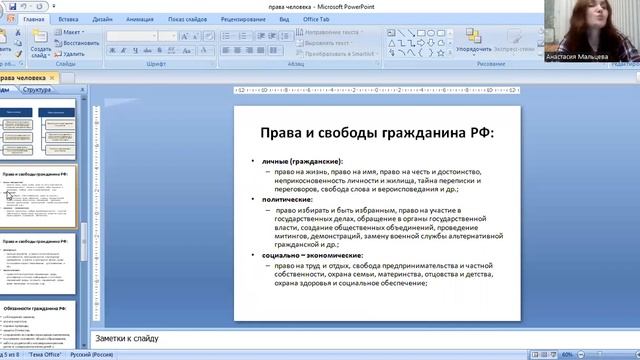This screenshot has height=360, width=640.
Task: Toggle underline Ч formatting
Action: coord(136,50)
